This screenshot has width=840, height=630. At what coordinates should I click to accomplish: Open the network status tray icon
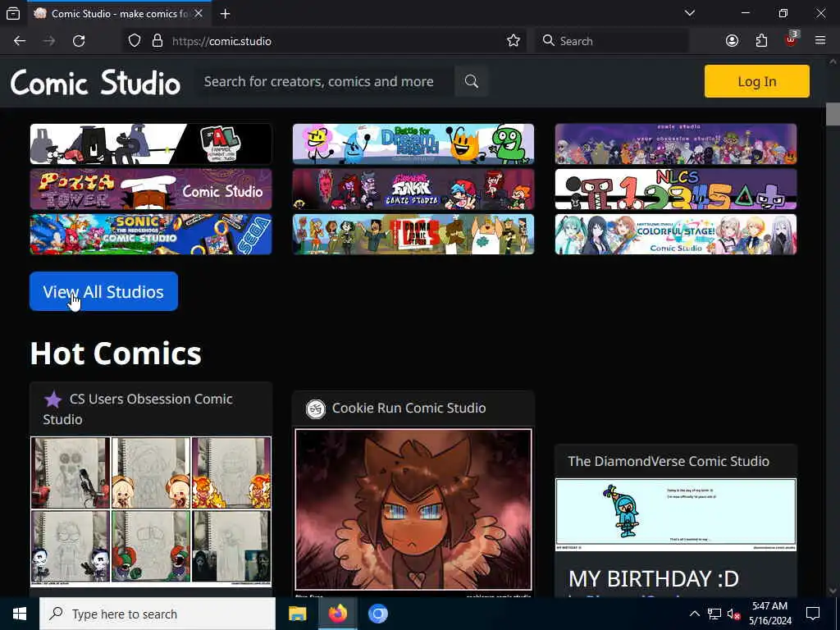[714, 614]
